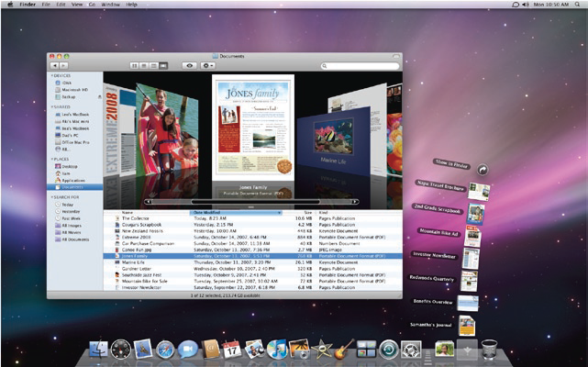Switch to icon view in toolbar

(136, 66)
